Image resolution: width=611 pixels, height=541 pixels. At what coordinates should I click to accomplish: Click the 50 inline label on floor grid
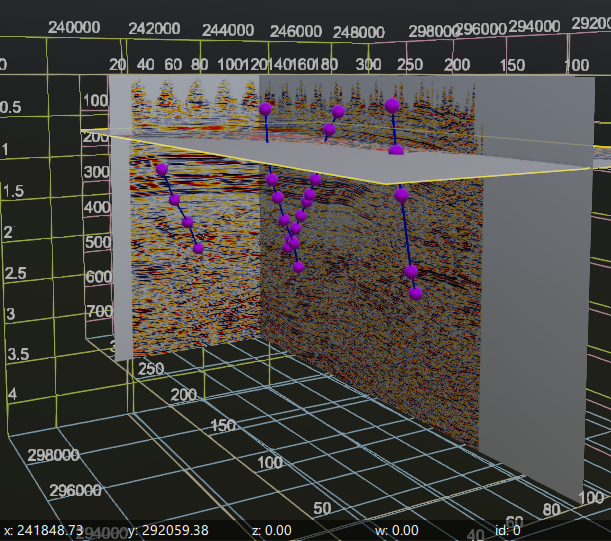(322, 509)
